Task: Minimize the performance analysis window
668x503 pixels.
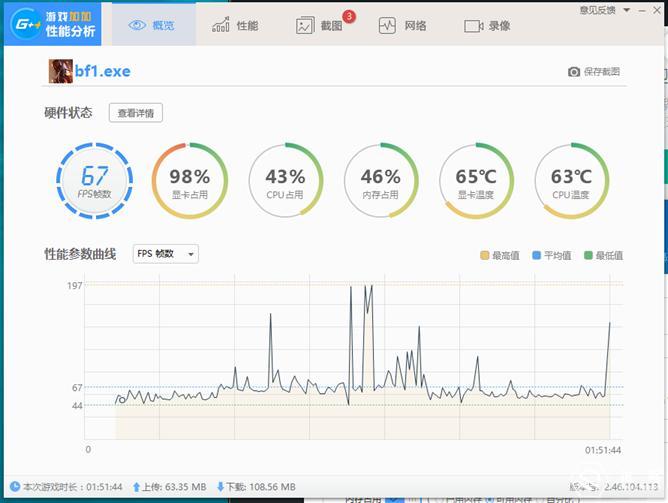Action: click(642, 10)
